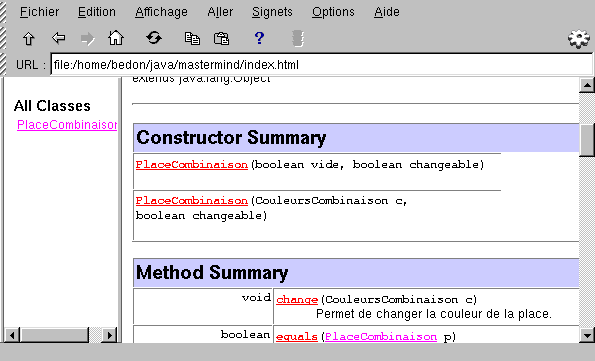
Task: Click the left pane horizontal scrollbar thumb
Action: (54, 335)
